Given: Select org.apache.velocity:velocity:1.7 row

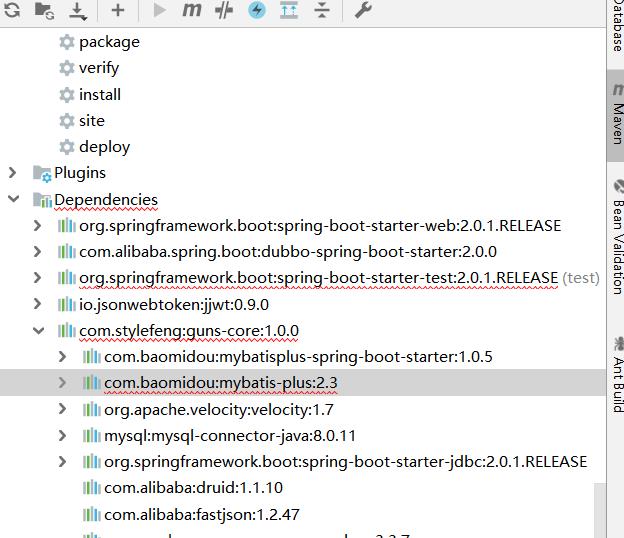Looking at the screenshot, I should (302, 409).
